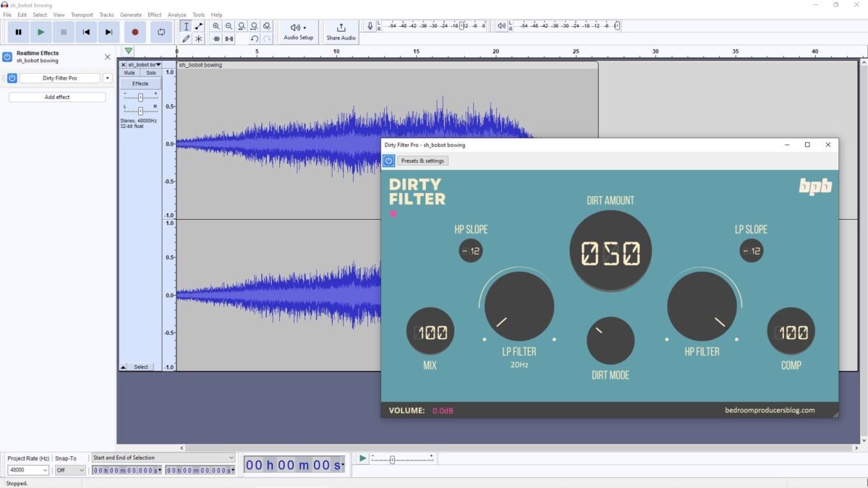
Task: Open Presets & settings in Dirty Filter Pro
Action: point(422,160)
